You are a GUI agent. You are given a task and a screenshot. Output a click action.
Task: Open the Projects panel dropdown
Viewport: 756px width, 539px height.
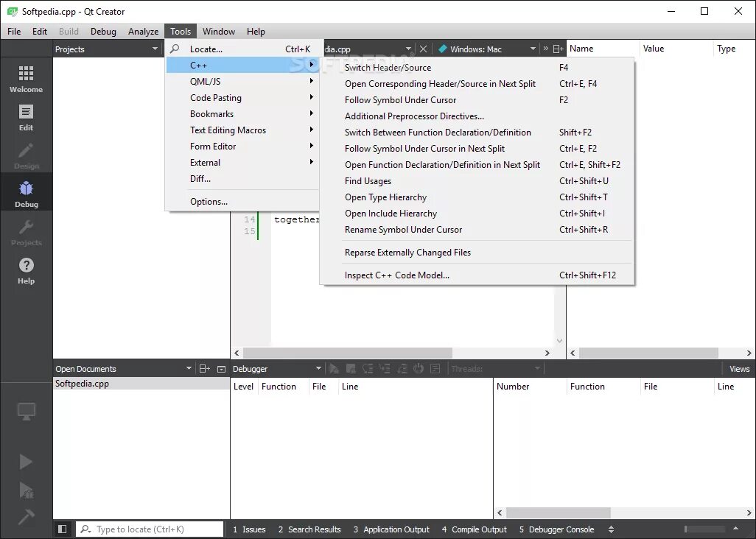click(155, 49)
